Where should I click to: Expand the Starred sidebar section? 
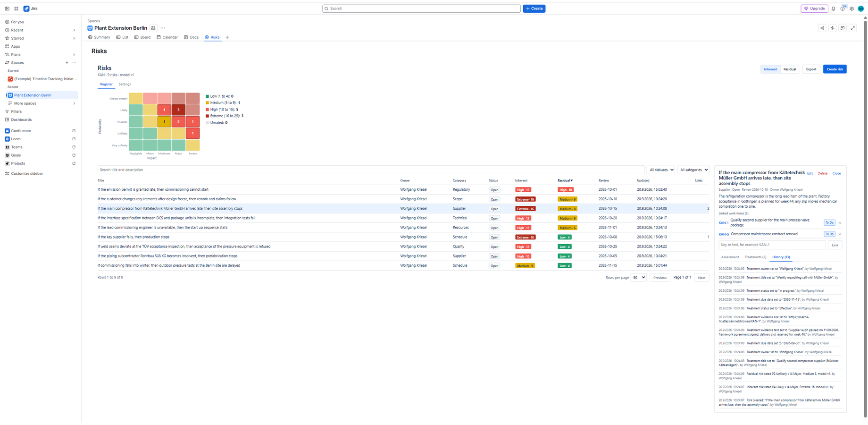pyautogui.click(x=74, y=38)
